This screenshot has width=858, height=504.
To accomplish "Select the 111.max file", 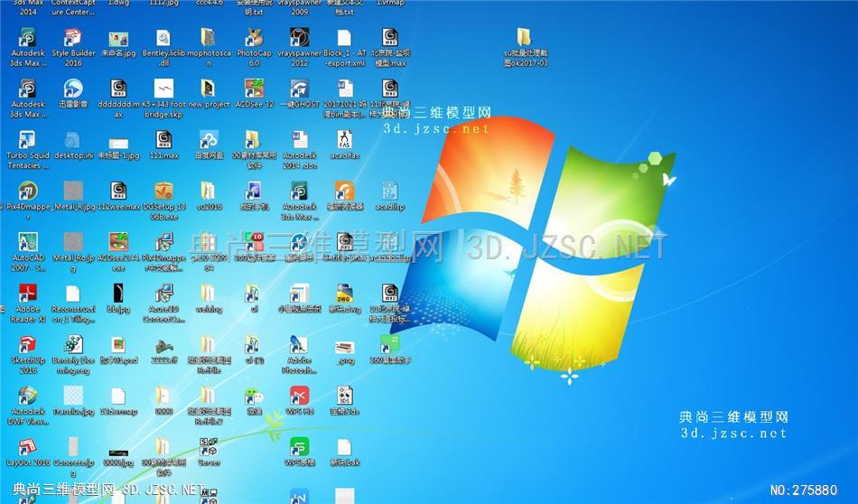I will click(x=163, y=140).
